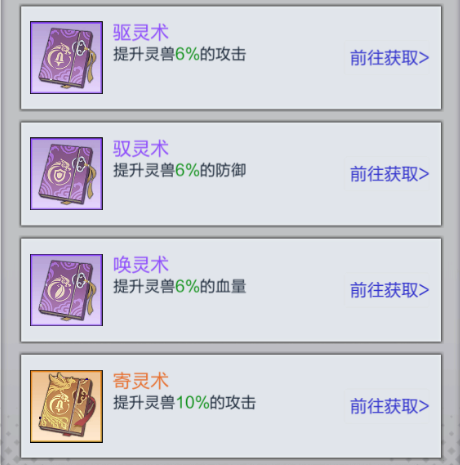Select the 唤灵术 item card background
Viewport: 460px width, 465px height.
point(231,290)
